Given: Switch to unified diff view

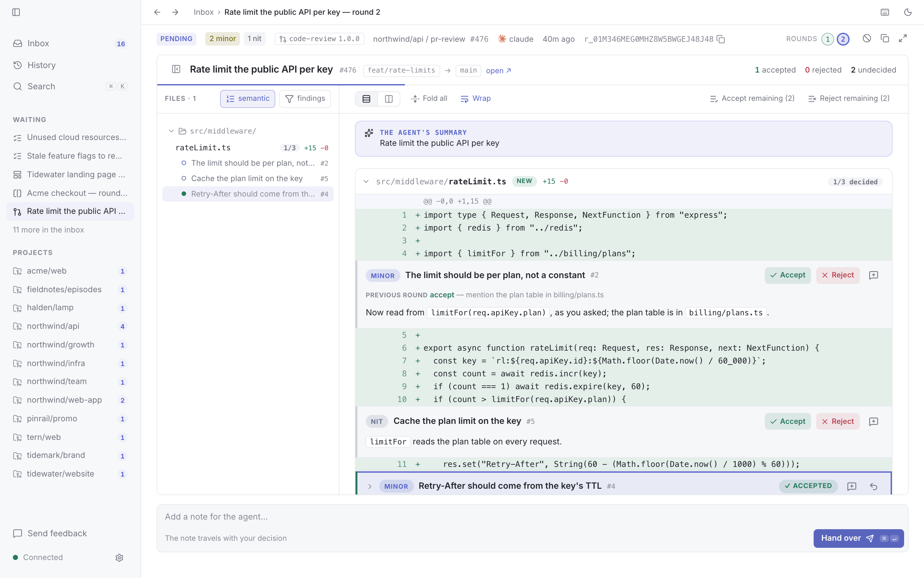Looking at the screenshot, I should (x=366, y=99).
